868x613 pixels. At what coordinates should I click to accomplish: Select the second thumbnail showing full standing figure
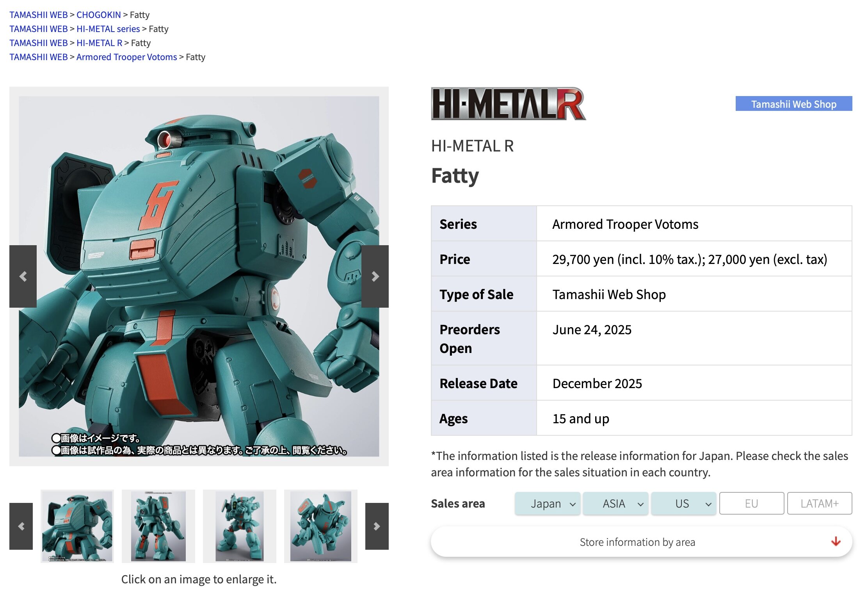pyautogui.click(x=158, y=526)
